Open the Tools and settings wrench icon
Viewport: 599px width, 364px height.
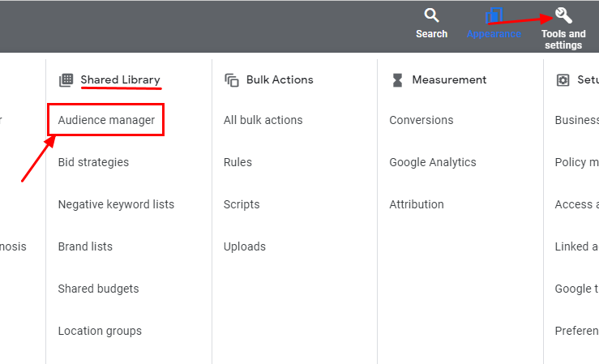(563, 15)
